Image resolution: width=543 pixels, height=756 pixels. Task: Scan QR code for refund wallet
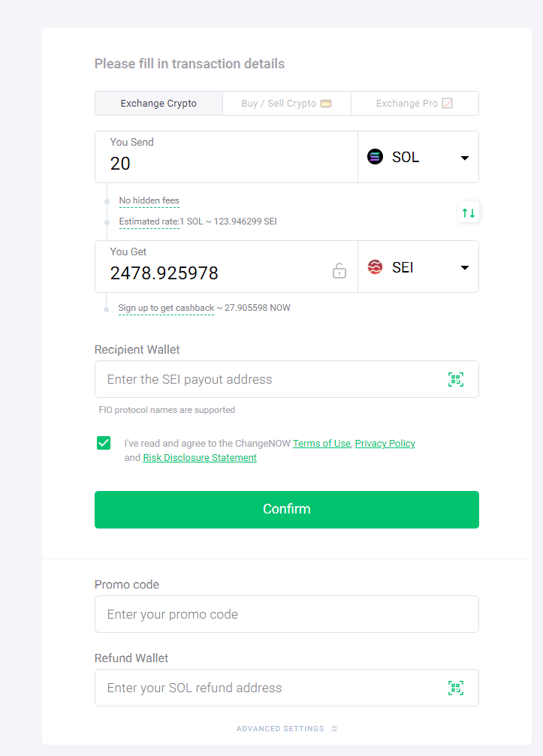(x=456, y=688)
